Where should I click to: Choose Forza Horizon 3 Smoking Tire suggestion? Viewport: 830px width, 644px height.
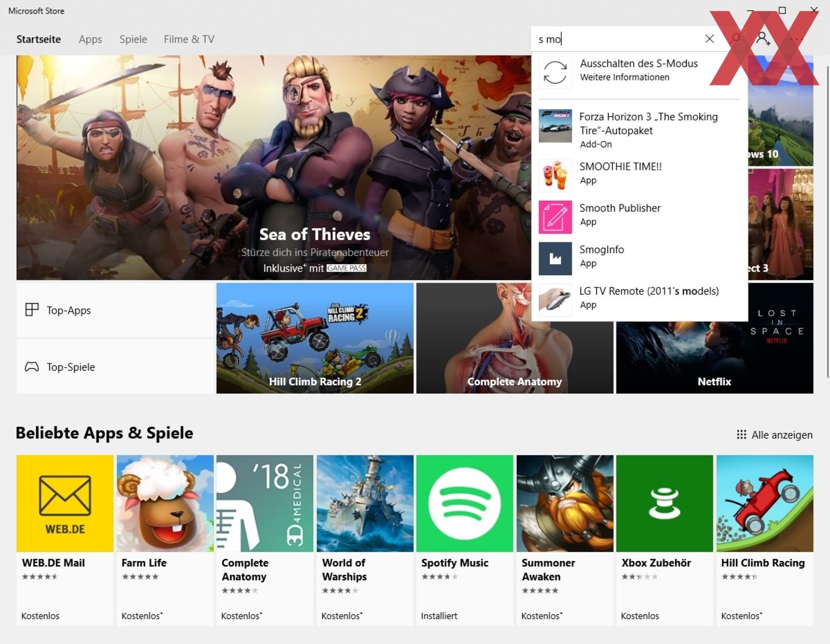point(640,129)
